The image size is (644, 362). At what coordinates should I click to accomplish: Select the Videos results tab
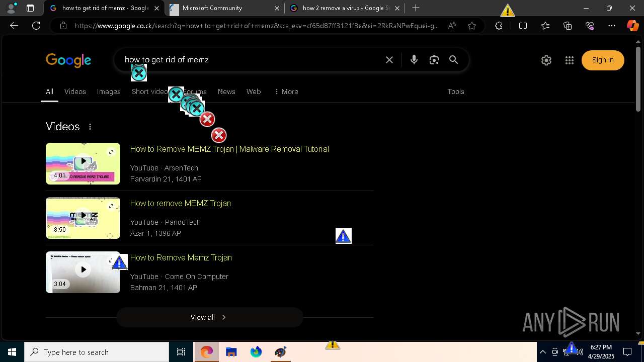click(75, 92)
